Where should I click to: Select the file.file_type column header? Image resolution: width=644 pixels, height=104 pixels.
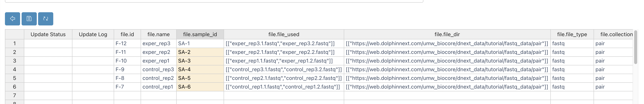572,34
